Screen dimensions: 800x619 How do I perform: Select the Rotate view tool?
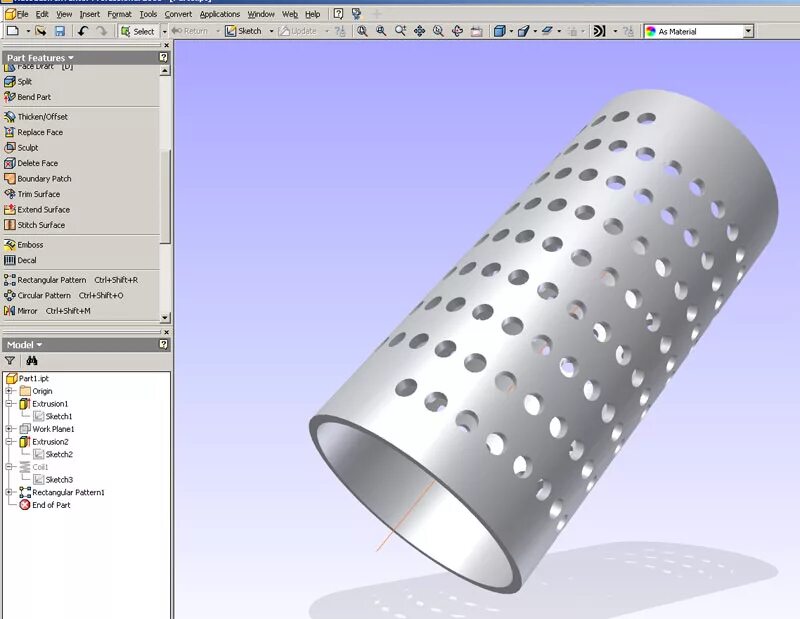pyautogui.click(x=458, y=31)
